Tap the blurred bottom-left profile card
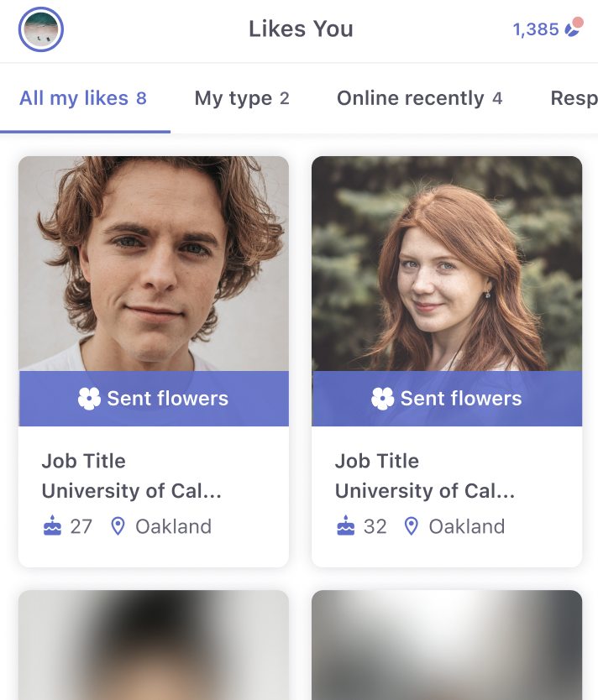The image size is (598, 700). pyautogui.click(x=154, y=645)
